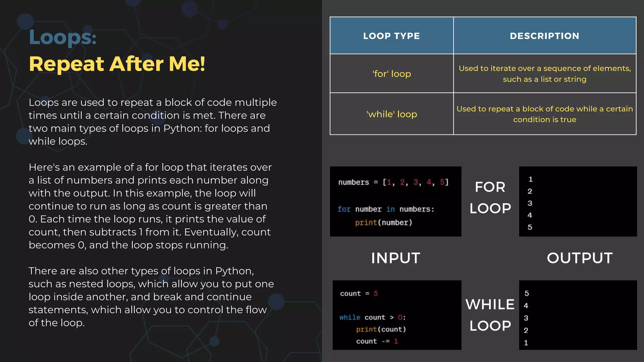This screenshot has height=362, width=644.
Task: Click the INPUT label text
Action: point(396,258)
